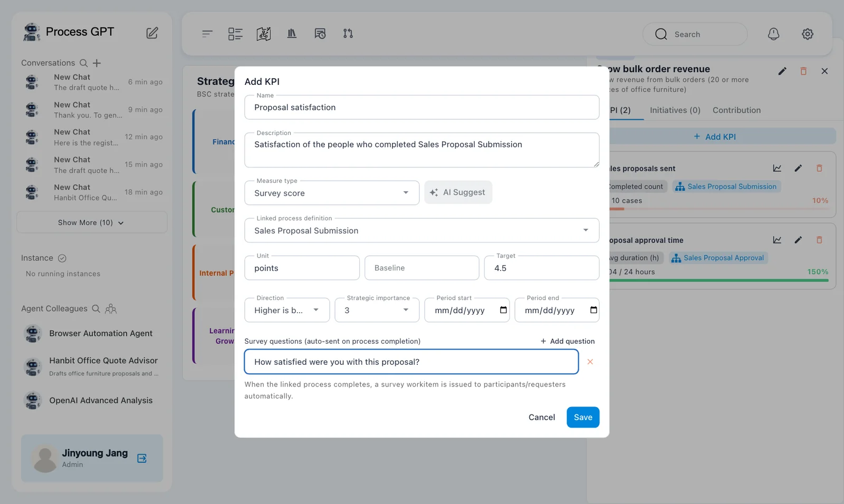Viewport: 844px width, 504px height.
Task: Search agent colleagues magnifier icon
Action: pos(96,308)
